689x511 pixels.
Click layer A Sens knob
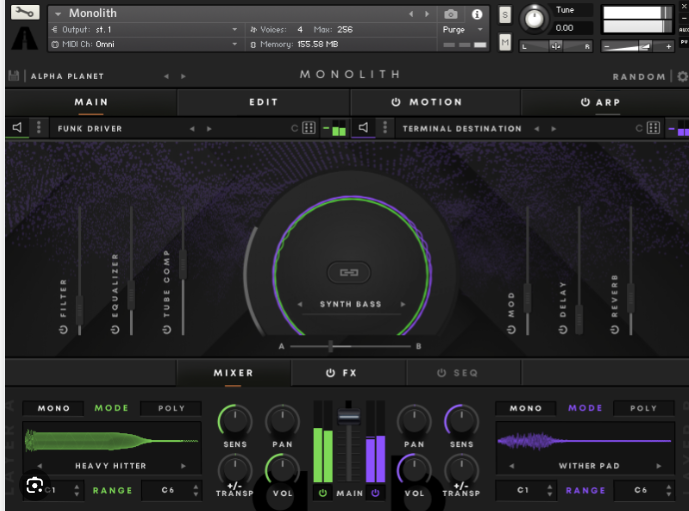pyautogui.click(x=235, y=421)
